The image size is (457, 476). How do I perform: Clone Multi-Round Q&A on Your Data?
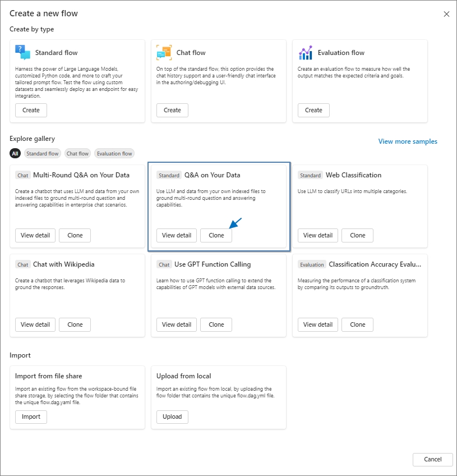(75, 236)
